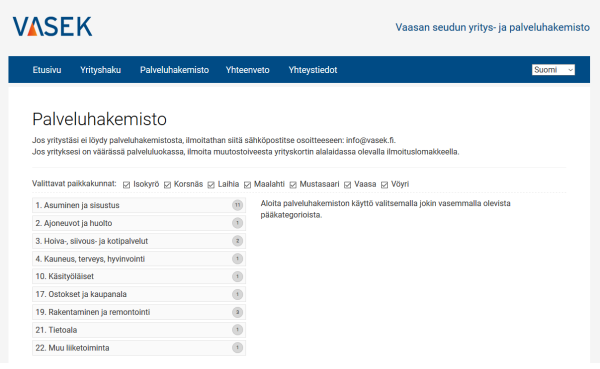The image size is (600, 369).
Task: Click the count badge on Muu liiketoiminta
Action: tap(238, 348)
